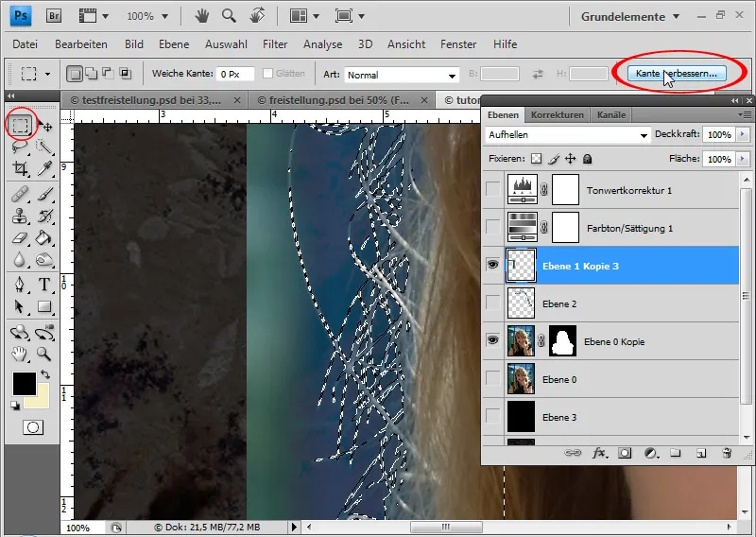Show the Tonwertkorrektur 1 layer
This screenshot has height=537, width=756.
[x=492, y=189]
